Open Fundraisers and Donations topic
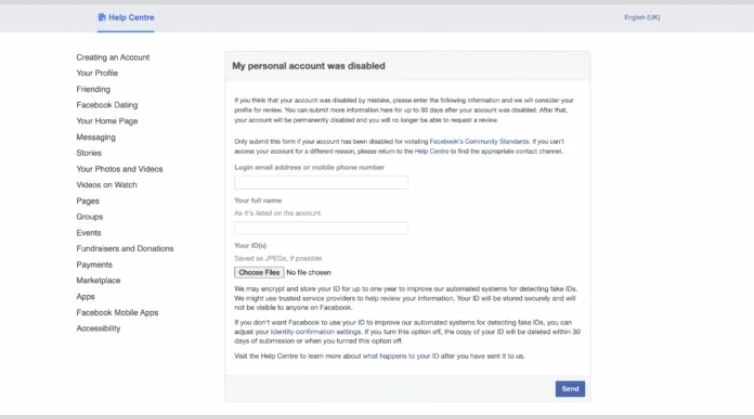754x419 pixels. [x=125, y=249]
